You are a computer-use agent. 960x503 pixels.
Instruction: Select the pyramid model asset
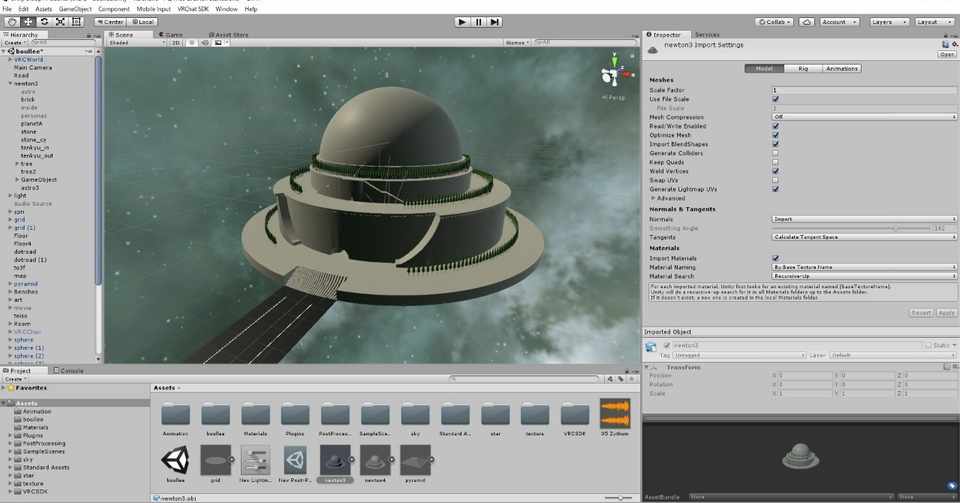click(415, 460)
